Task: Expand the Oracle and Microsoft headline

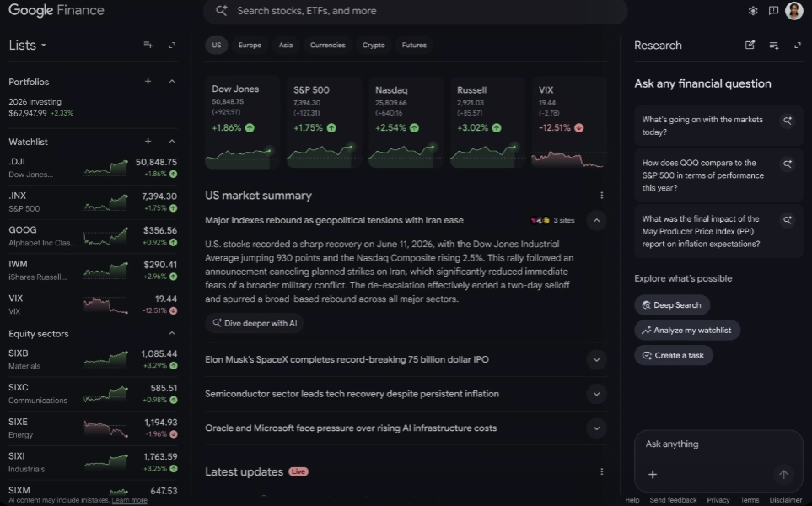Action: [597, 428]
